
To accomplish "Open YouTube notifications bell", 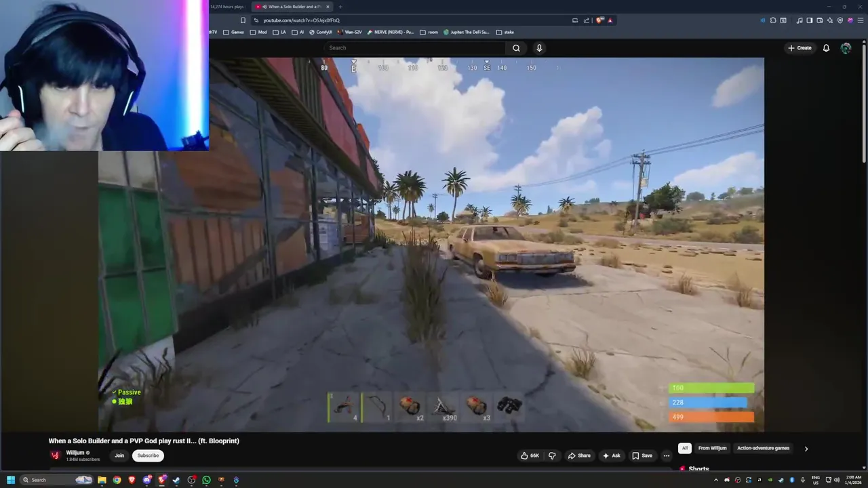I will click(x=826, y=48).
